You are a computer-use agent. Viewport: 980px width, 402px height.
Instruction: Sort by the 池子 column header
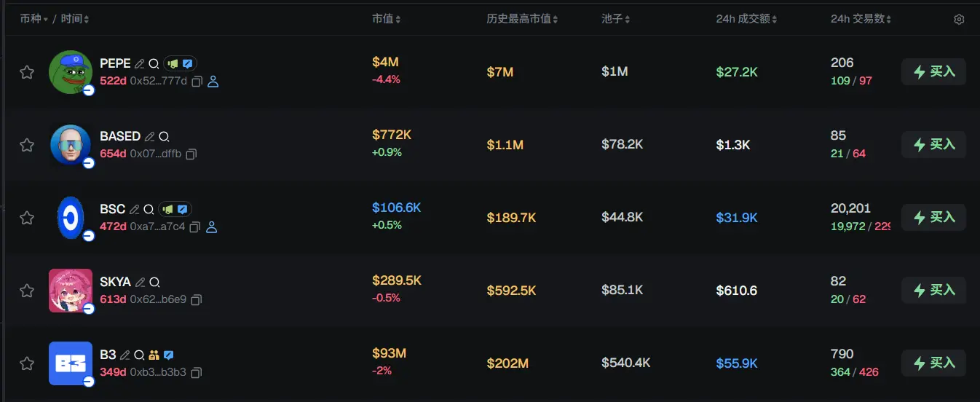616,19
